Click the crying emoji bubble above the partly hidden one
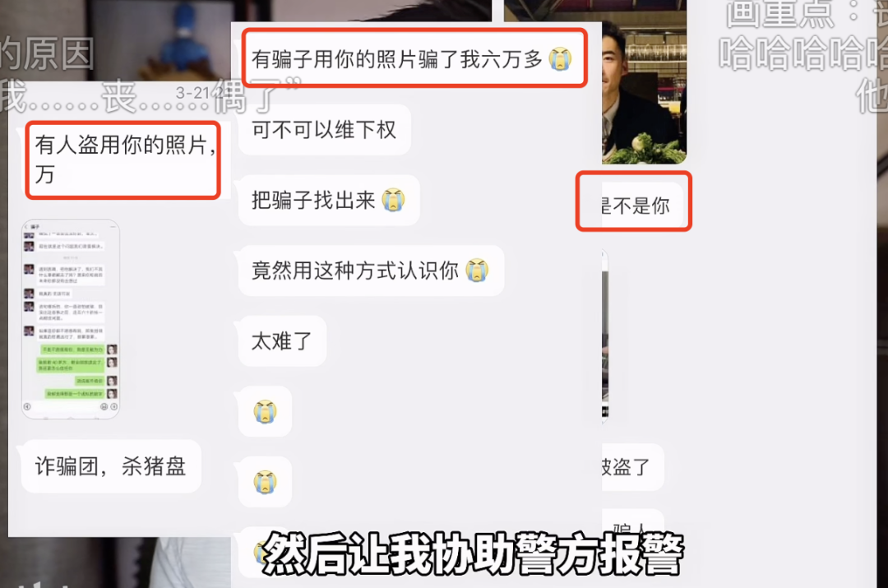Image resolution: width=888 pixels, height=588 pixels. point(265,482)
